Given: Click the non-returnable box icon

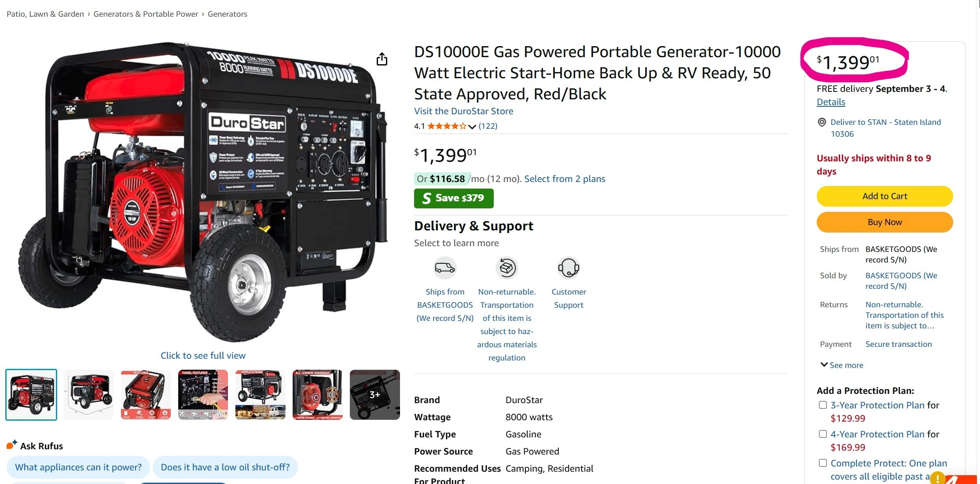Looking at the screenshot, I should pyautogui.click(x=507, y=268).
